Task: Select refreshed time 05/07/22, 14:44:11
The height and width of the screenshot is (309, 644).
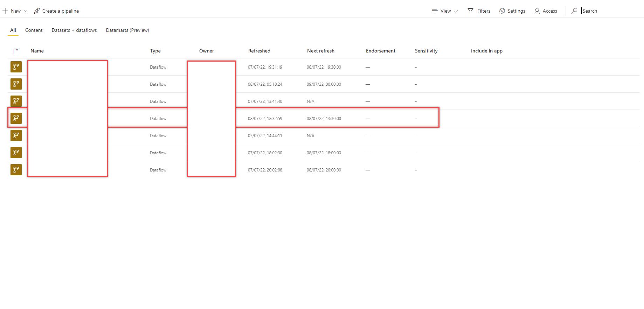Action: coord(265,136)
